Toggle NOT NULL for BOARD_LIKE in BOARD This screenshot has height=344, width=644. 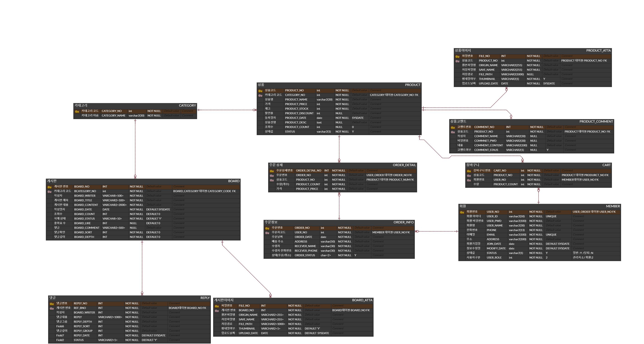coord(133,223)
